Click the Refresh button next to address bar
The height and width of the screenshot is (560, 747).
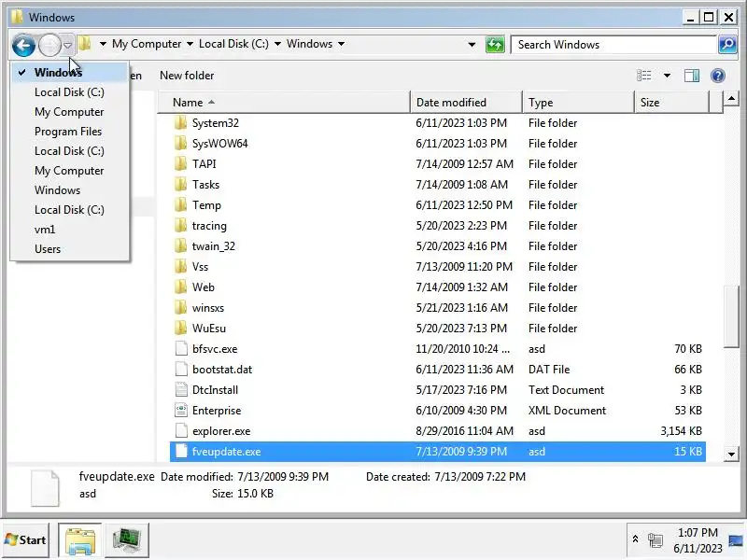495,45
